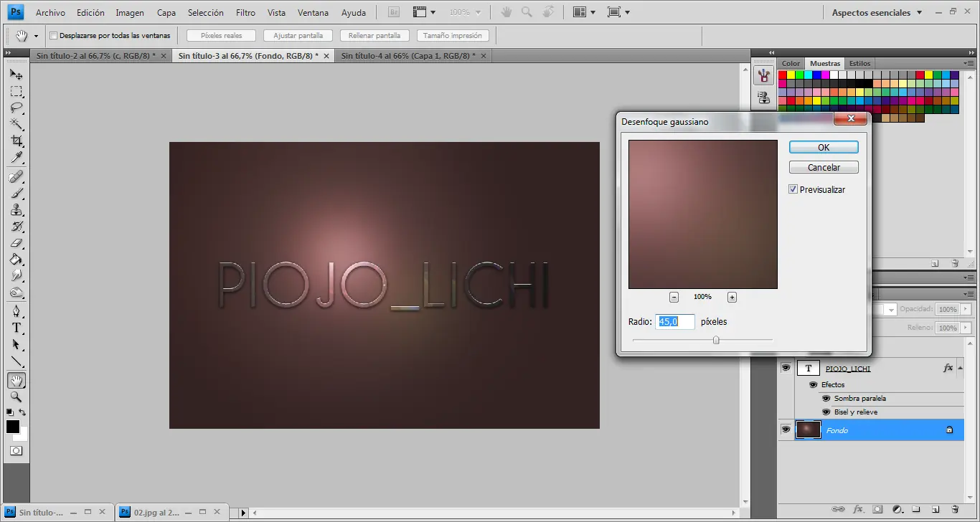Hide the Sombra paralela effect
Image resolution: width=980 pixels, height=522 pixels.
pos(826,399)
